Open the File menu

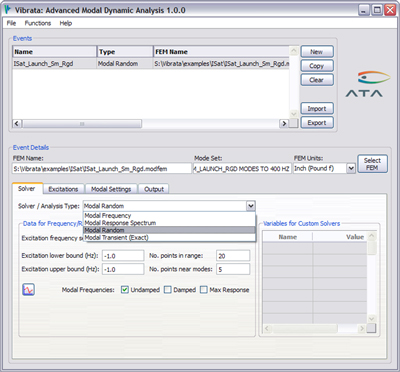[x=11, y=23]
